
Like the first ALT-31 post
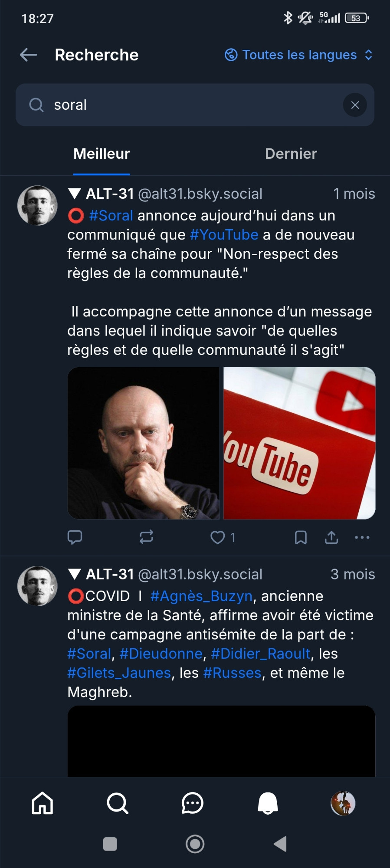(x=218, y=537)
